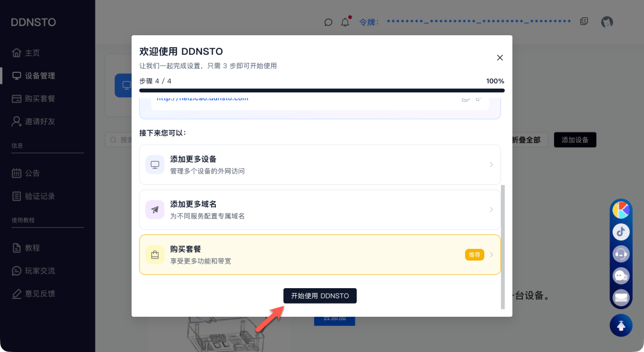
Task: Click chevron on 购买套餐 card
Action: coord(491,255)
